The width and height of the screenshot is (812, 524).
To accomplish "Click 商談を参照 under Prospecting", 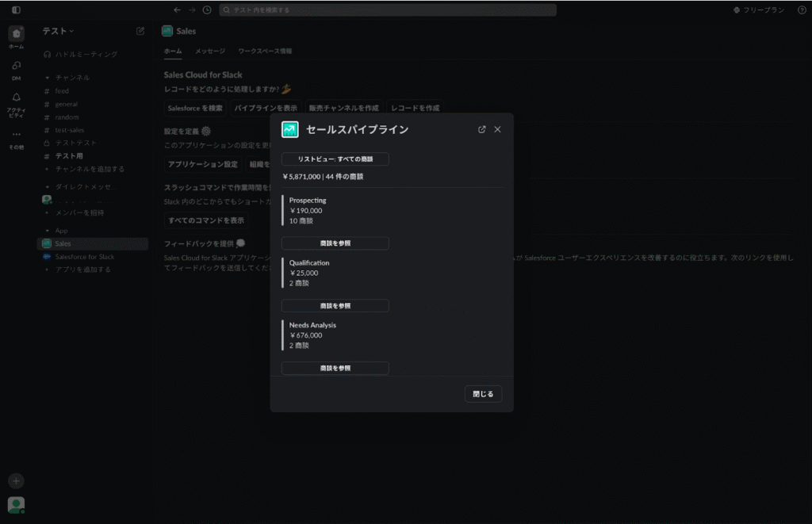I will tap(335, 243).
